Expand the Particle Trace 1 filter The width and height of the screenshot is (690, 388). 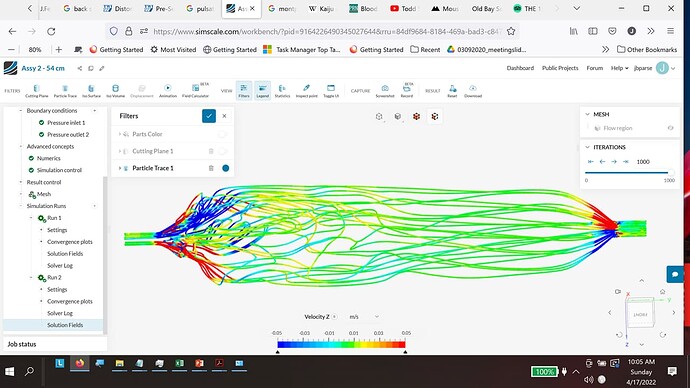pyautogui.click(x=120, y=168)
